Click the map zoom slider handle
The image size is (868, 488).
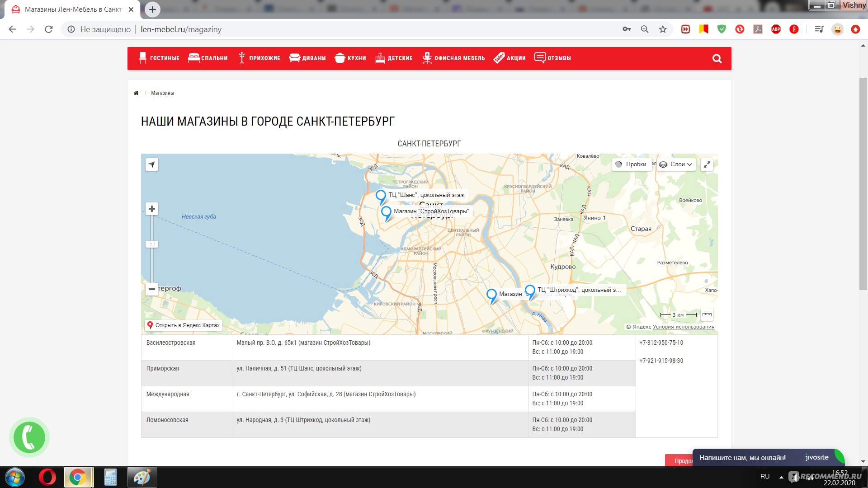(152, 244)
